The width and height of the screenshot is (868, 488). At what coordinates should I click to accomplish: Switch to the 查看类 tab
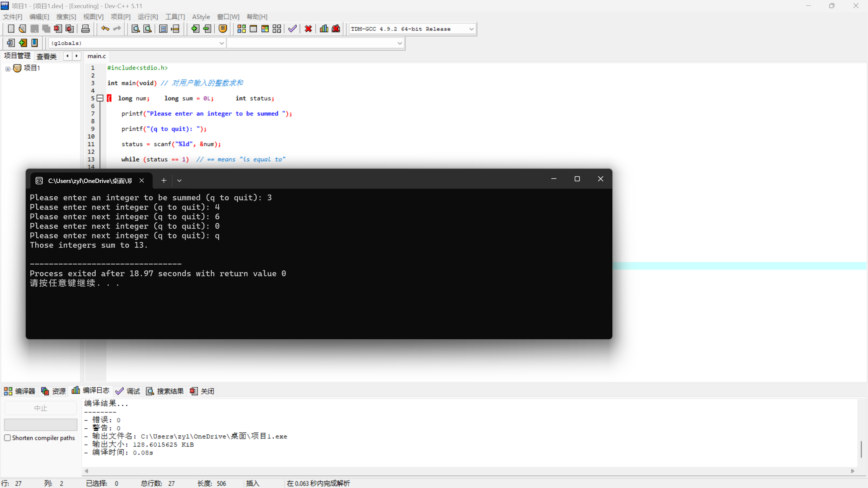[x=46, y=56]
